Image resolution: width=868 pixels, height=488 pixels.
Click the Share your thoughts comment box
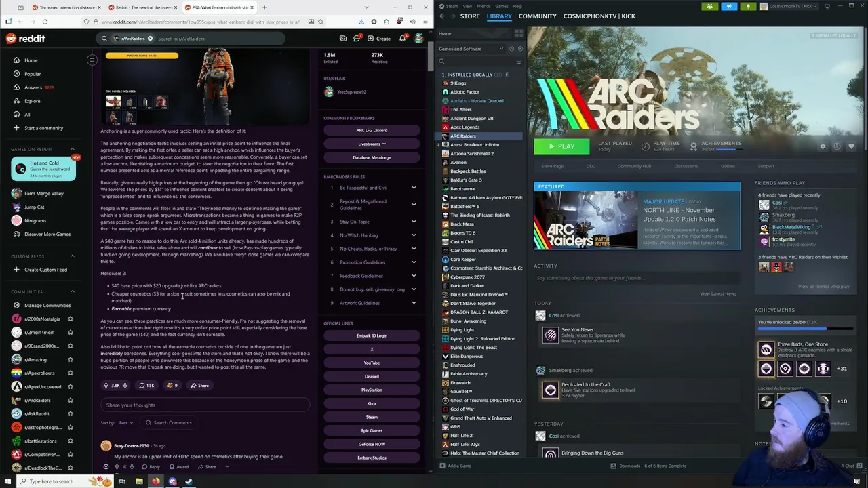(205, 405)
